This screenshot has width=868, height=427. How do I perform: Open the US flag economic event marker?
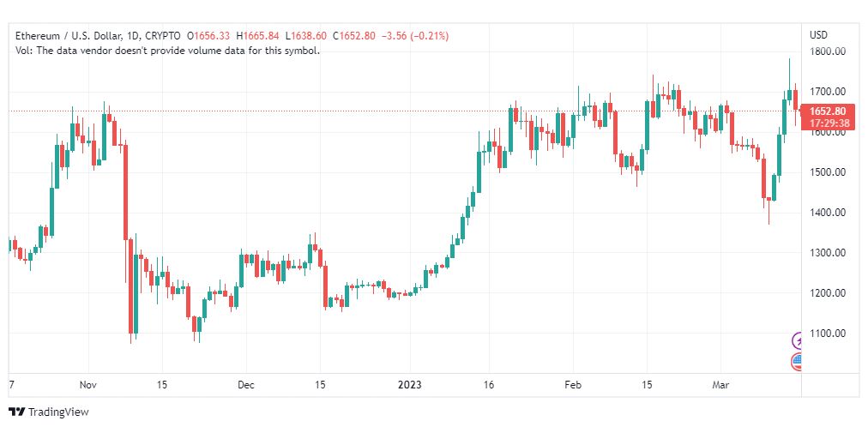tap(797, 361)
